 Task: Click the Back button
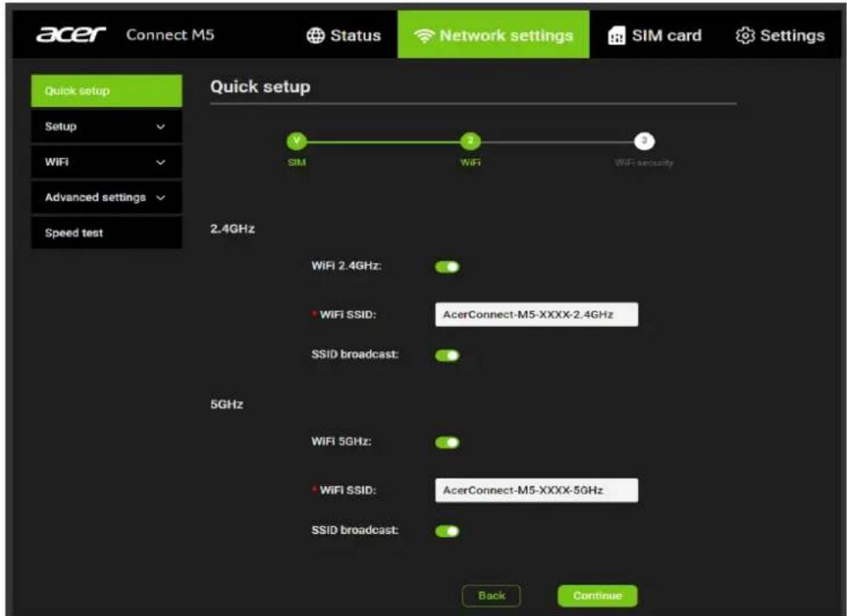click(x=491, y=596)
